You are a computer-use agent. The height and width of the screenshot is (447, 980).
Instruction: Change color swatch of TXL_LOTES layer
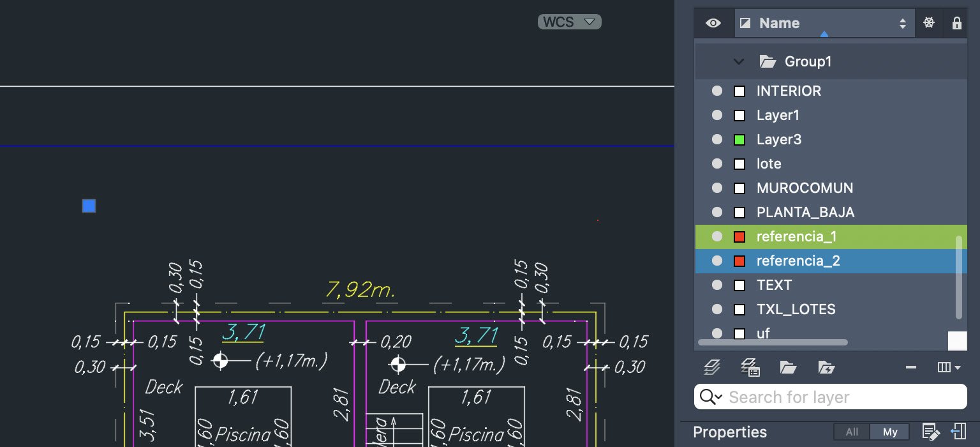tap(739, 310)
